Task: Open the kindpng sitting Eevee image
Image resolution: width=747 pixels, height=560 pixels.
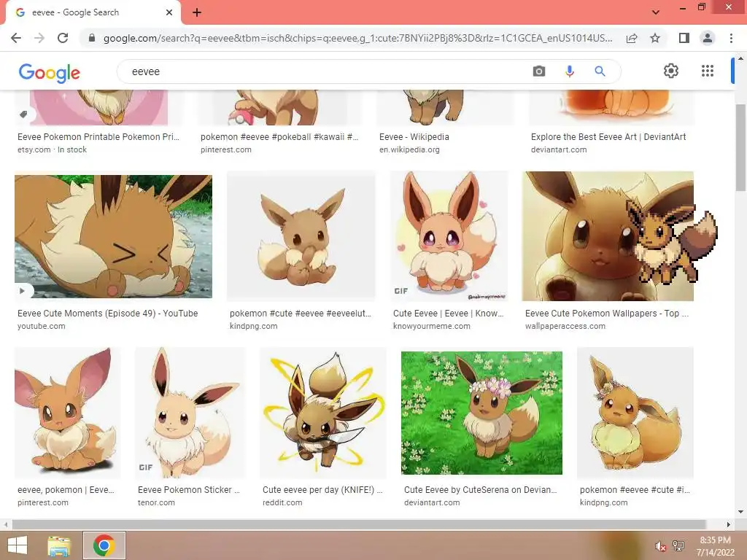Action: pyautogui.click(x=301, y=236)
